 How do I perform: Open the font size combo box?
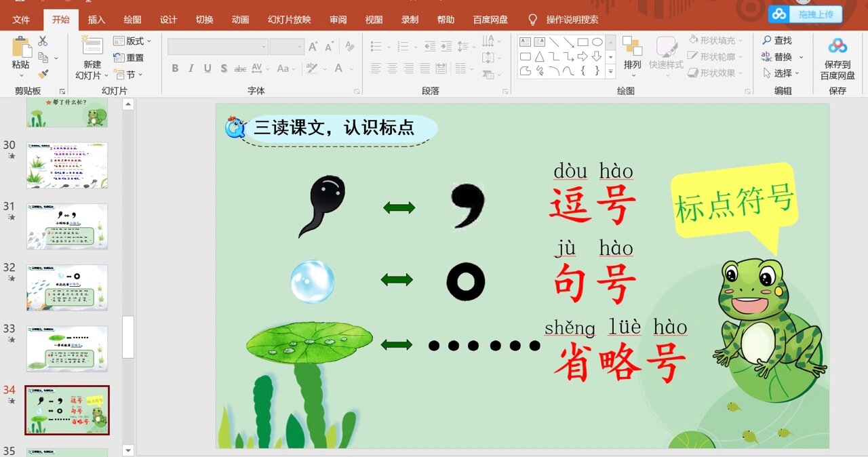click(x=286, y=47)
